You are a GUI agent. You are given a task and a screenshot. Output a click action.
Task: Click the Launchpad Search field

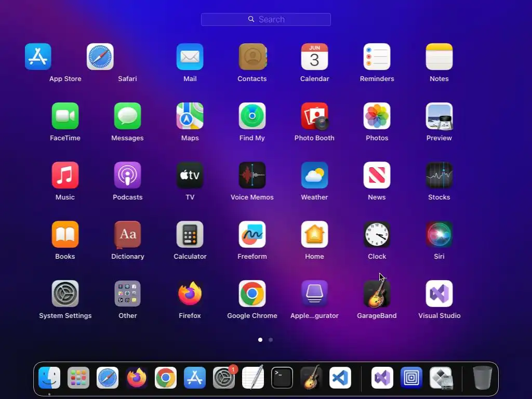click(x=266, y=19)
